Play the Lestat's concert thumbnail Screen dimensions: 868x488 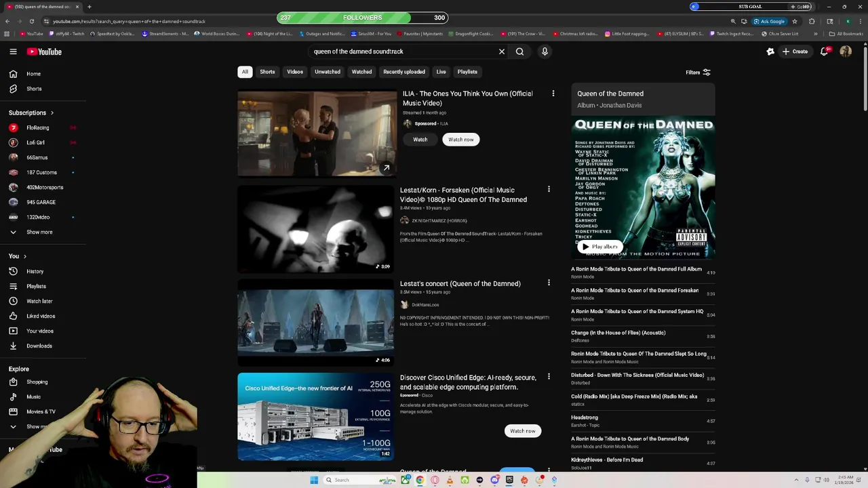point(315,323)
